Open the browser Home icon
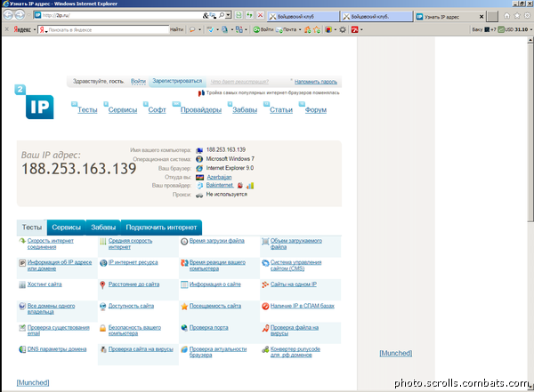The image size is (534, 392). (x=506, y=16)
